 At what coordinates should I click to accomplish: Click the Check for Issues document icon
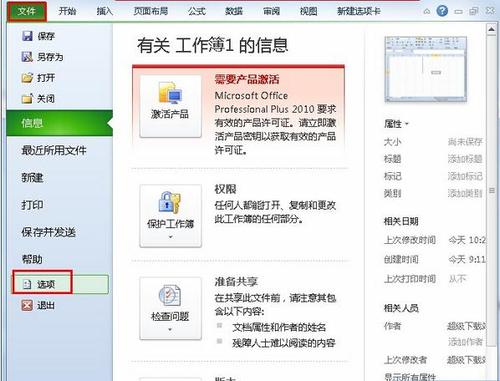tap(170, 295)
